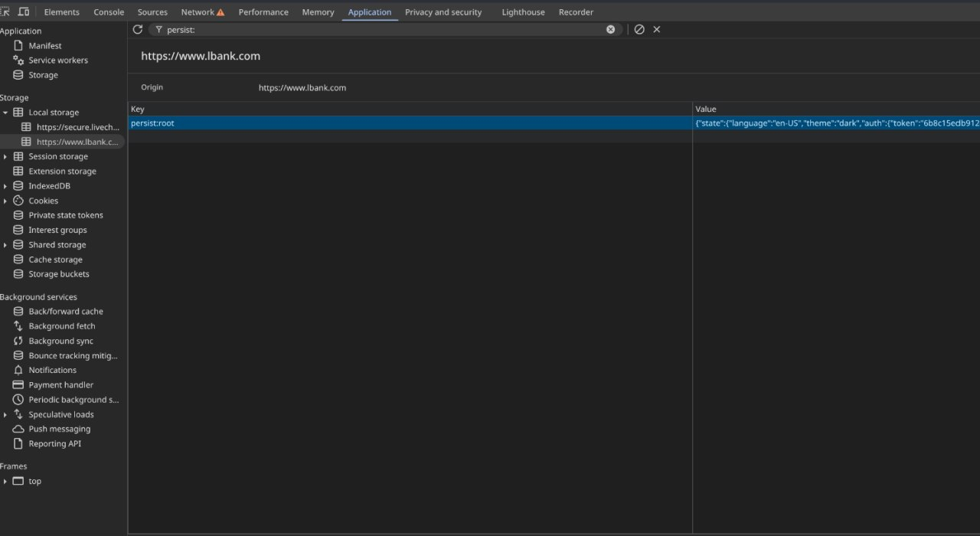Select the Application tab

pos(370,12)
